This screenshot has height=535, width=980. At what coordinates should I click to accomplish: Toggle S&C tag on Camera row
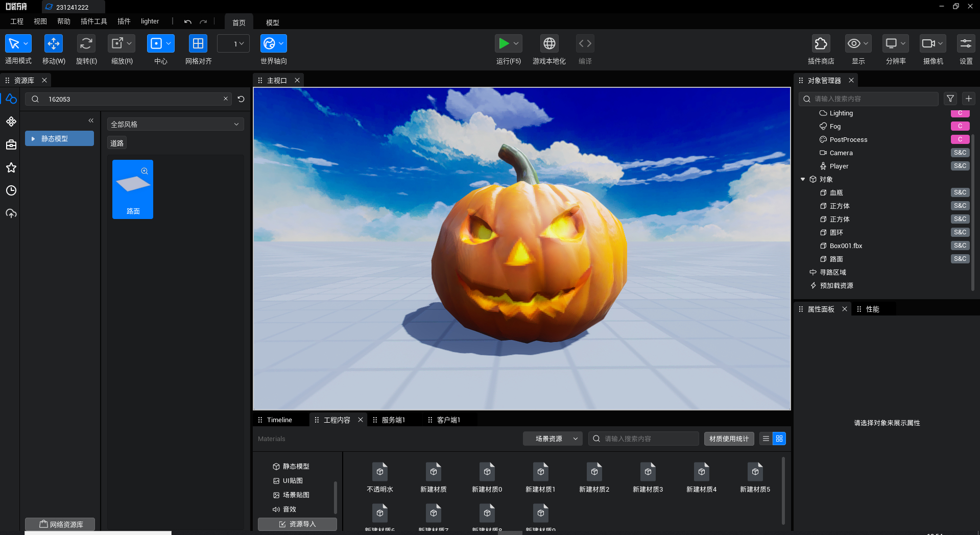point(960,153)
